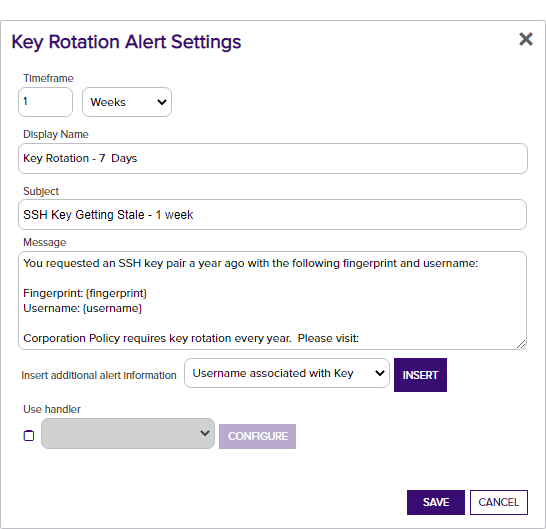546x529 pixels.
Task: Expand the Username associated with Key dropdown
Action: [287, 373]
